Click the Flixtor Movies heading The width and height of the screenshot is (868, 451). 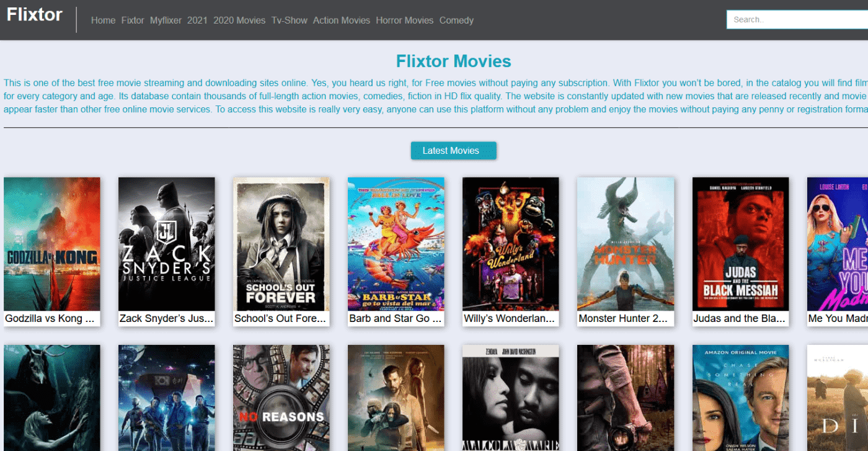tap(454, 61)
